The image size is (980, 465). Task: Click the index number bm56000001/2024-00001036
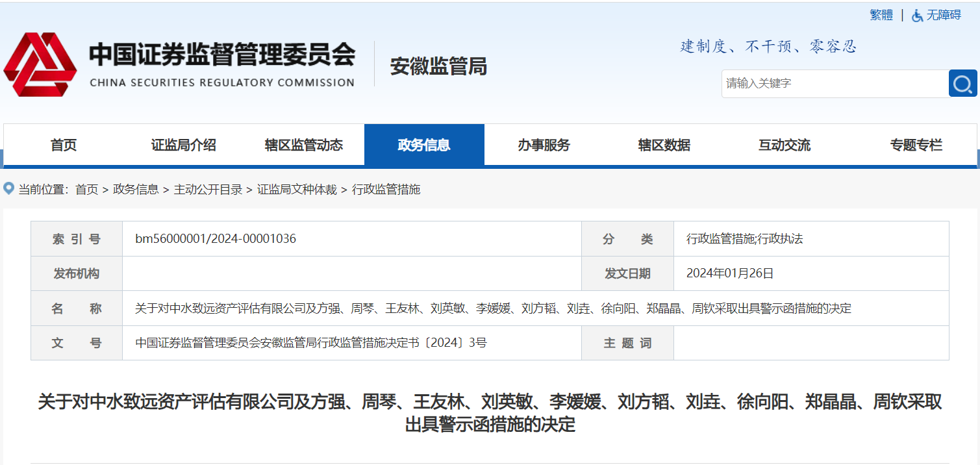point(216,238)
